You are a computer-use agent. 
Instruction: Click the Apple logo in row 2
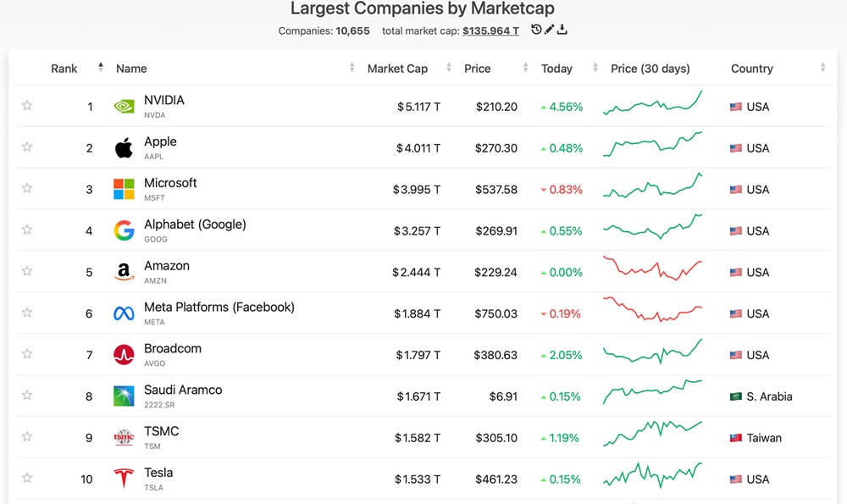tap(122, 147)
